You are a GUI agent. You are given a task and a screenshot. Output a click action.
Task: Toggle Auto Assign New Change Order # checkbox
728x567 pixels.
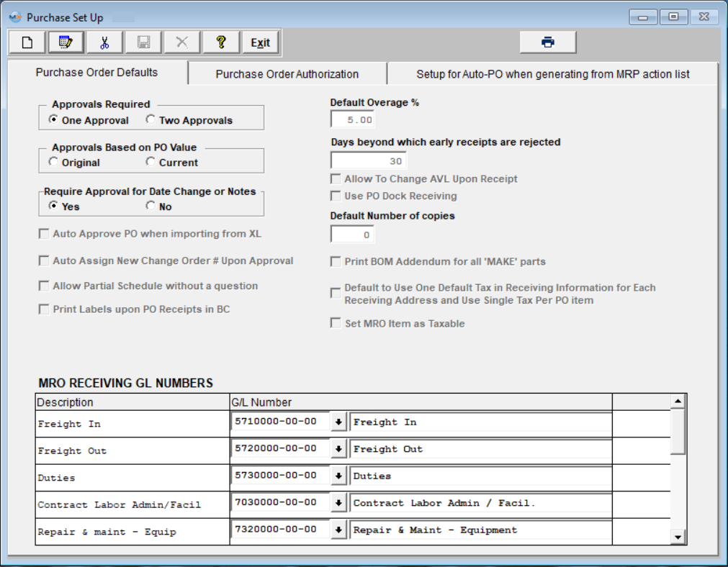pos(44,260)
